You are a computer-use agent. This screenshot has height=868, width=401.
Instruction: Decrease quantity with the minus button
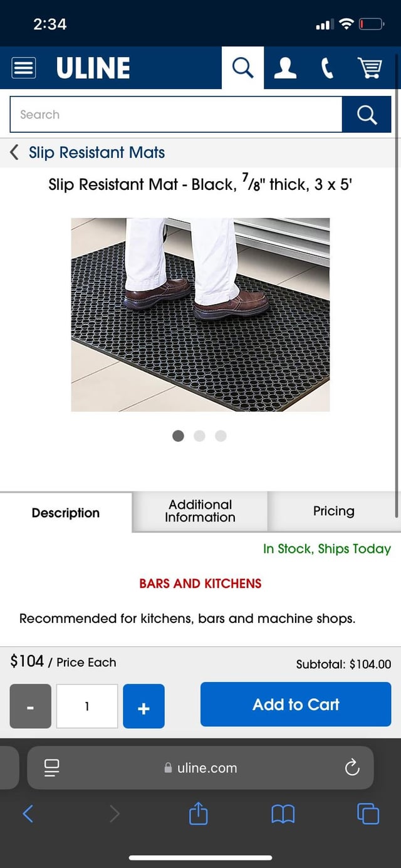(30, 706)
